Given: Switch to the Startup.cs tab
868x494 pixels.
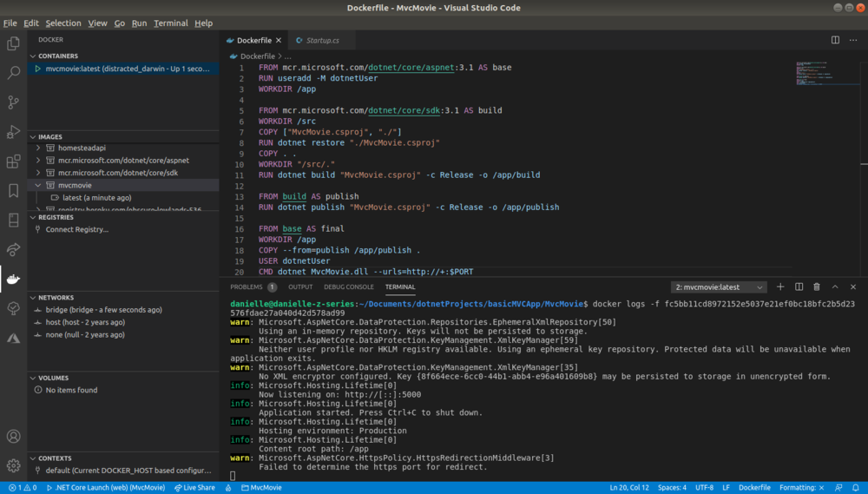Looking at the screenshot, I should coord(322,41).
